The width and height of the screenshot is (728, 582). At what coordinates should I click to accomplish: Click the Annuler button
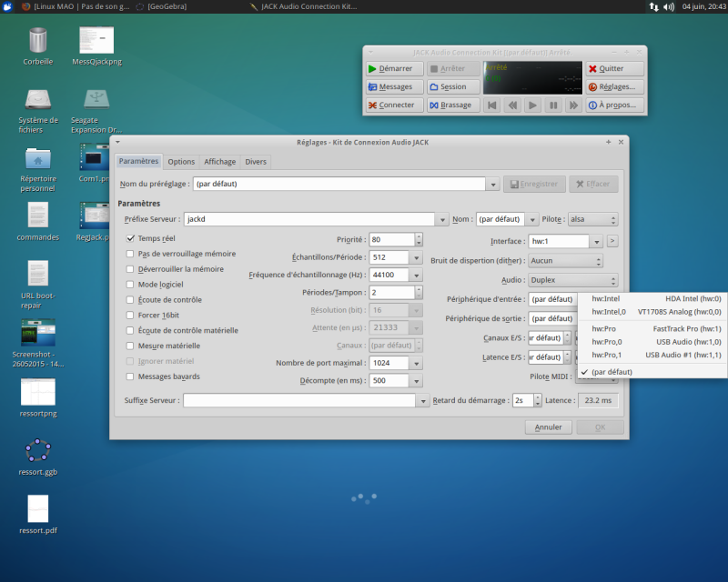[548, 426]
